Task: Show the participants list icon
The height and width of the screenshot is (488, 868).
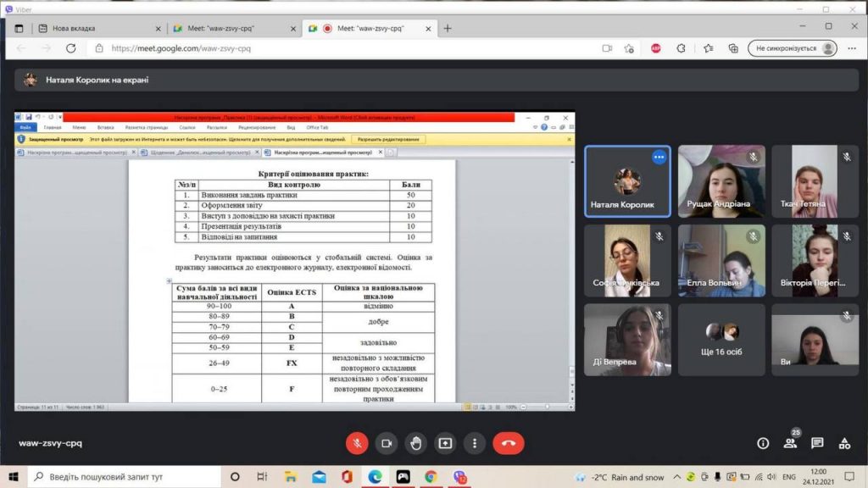Action: (790, 443)
